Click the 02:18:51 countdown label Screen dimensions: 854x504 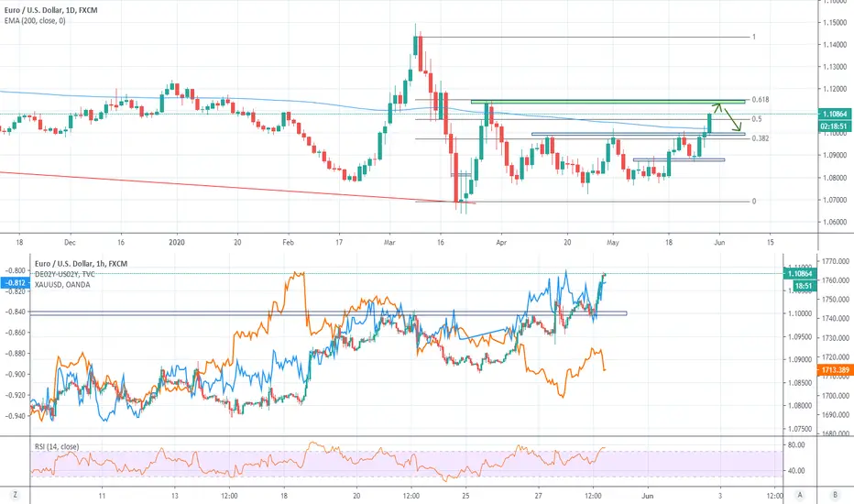[835, 126]
